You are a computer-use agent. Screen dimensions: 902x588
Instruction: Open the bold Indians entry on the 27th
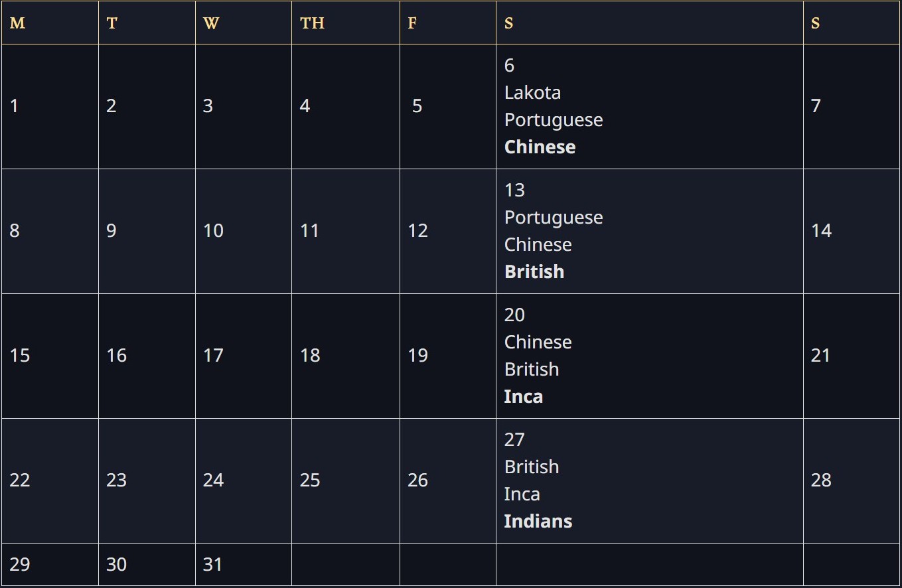point(538,522)
